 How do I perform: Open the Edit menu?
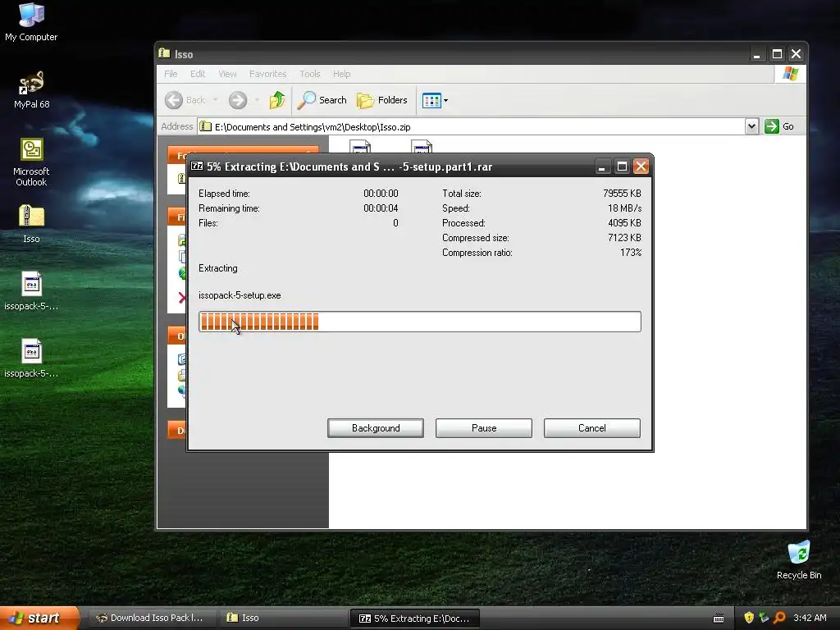197,74
